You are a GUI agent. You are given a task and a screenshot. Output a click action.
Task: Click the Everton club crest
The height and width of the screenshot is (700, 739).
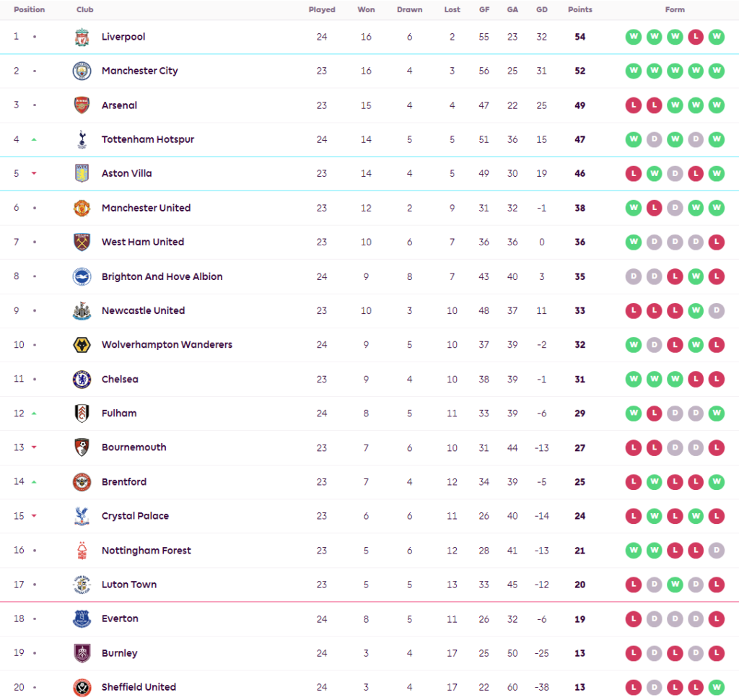[82, 619]
